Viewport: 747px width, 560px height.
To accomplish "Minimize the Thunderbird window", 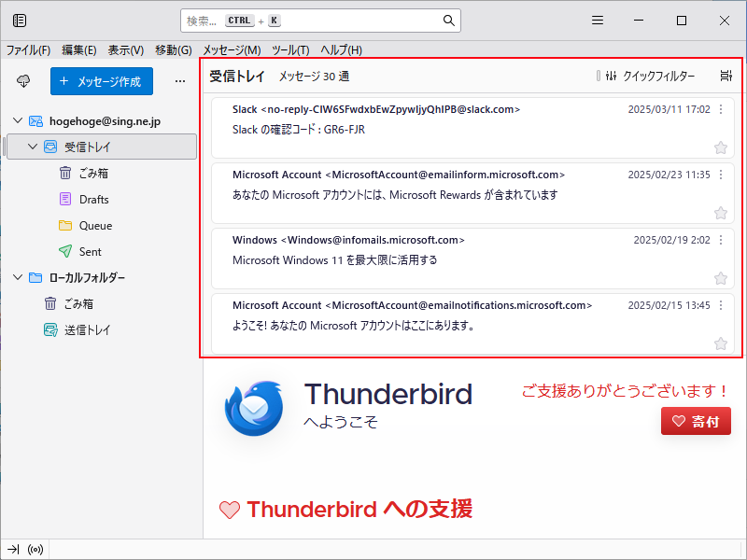I will (639, 21).
